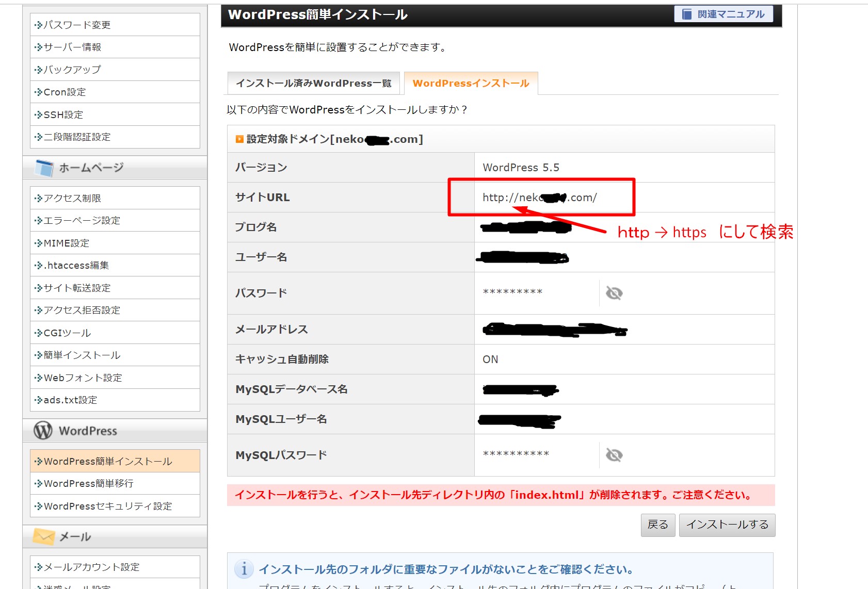Click the WordPress logo icon in sidebar header

click(43, 430)
